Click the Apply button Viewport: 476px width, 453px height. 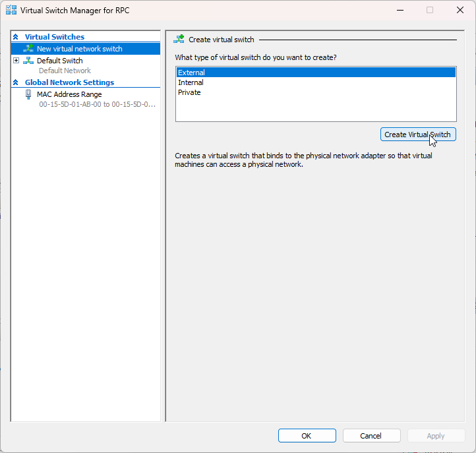tap(436, 436)
